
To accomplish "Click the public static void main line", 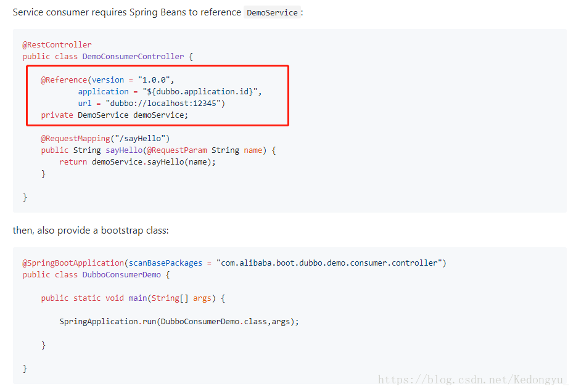I will tap(133, 298).
